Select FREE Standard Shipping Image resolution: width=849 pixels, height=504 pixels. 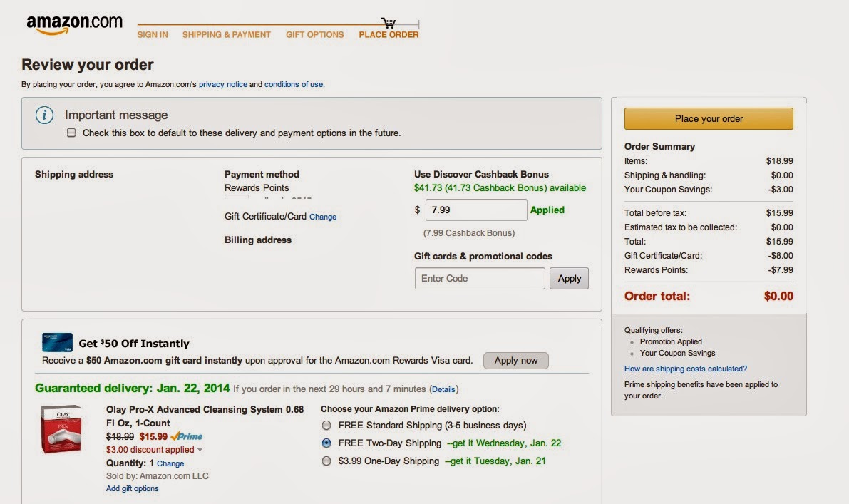pos(326,425)
